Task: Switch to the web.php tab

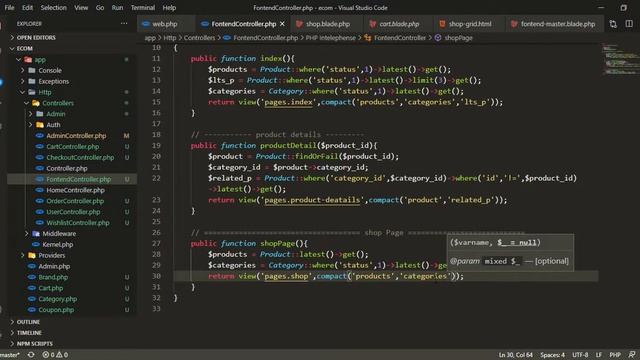Action: pyautogui.click(x=164, y=24)
